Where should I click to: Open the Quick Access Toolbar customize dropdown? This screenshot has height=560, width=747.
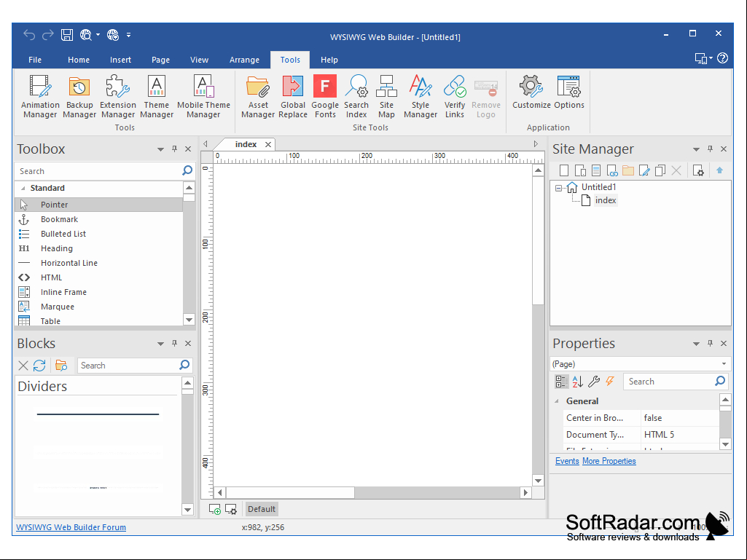coord(128,35)
